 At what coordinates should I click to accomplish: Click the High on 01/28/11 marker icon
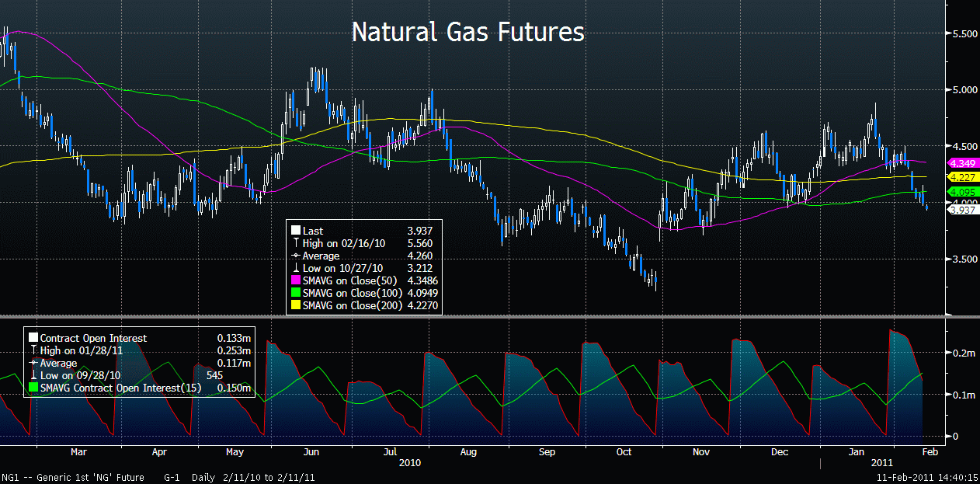click(x=33, y=350)
